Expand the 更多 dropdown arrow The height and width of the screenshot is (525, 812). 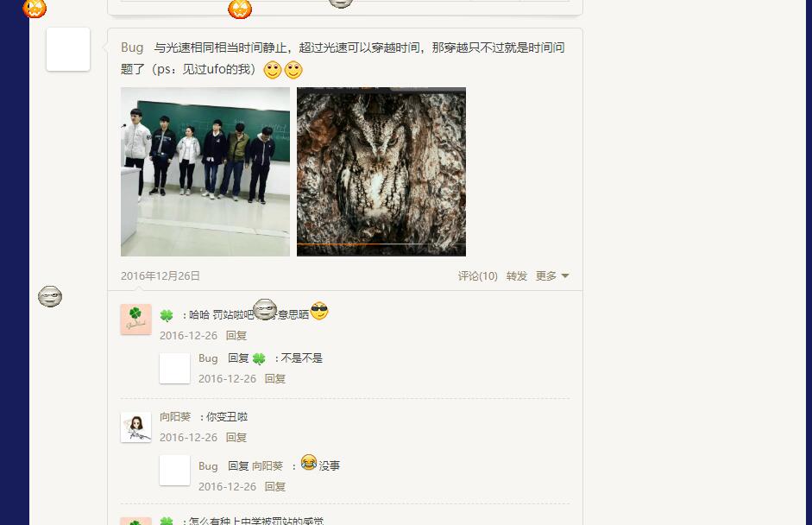[x=565, y=276]
